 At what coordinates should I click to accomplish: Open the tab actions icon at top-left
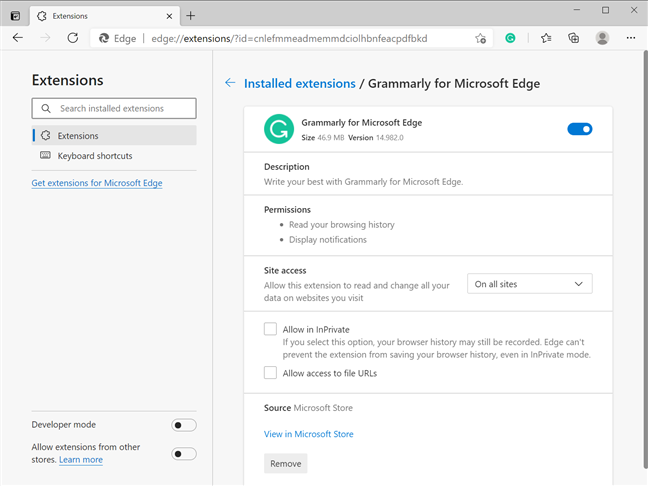pyautogui.click(x=15, y=16)
